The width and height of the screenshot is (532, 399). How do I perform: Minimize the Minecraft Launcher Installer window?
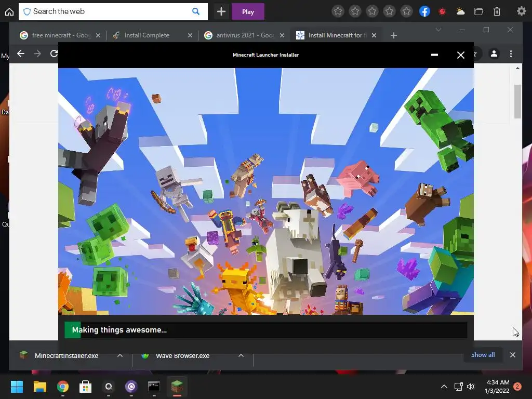point(434,55)
